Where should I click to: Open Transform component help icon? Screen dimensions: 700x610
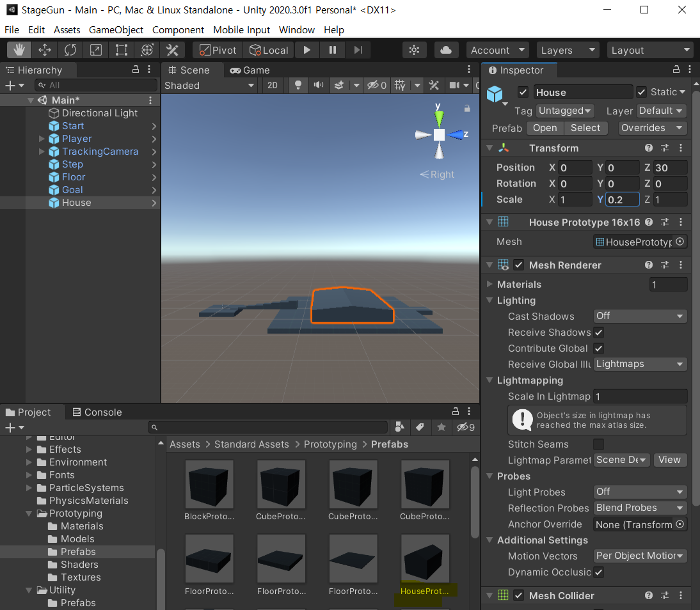click(649, 148)
